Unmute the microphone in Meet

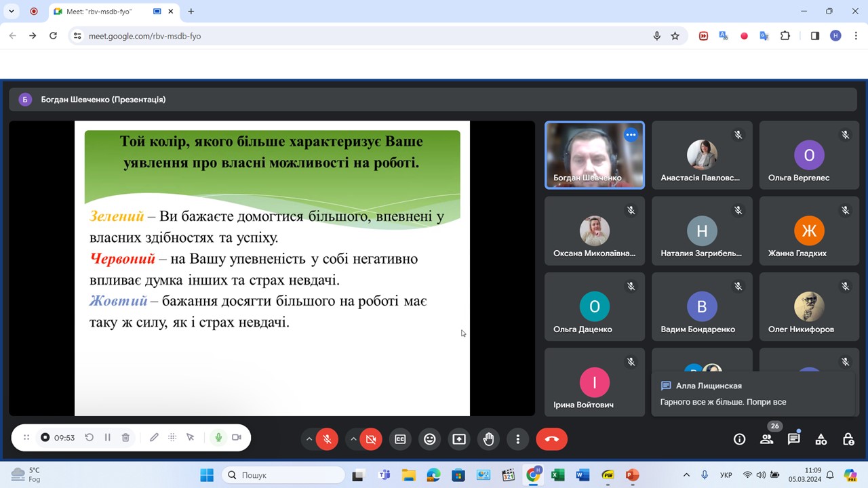point(327,439)
